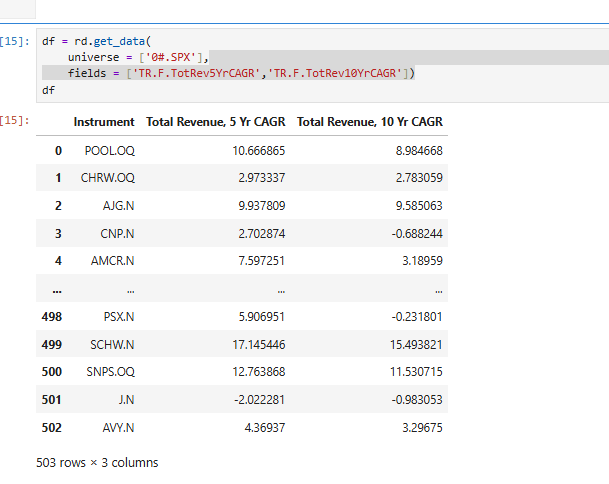Click the value 2.783059
Viewport: 609px width, 484px height.
pyautogui.click(x=419, y=178)
